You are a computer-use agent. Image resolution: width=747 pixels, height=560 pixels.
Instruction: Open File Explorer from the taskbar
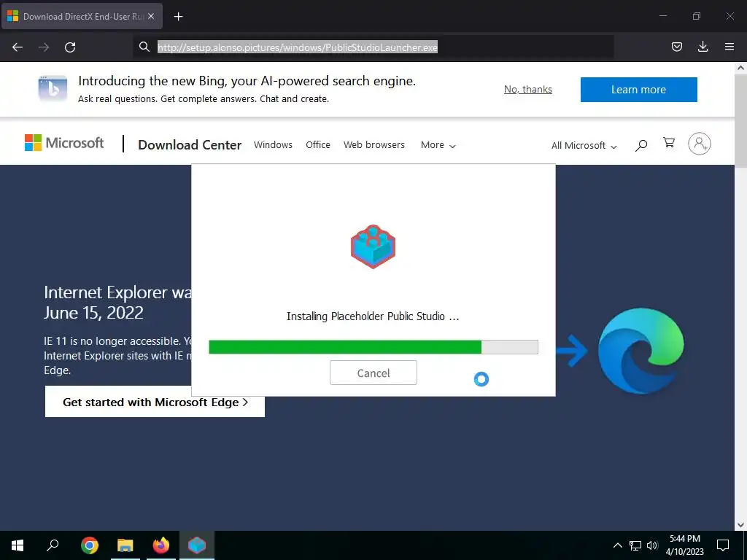(125, 545)
